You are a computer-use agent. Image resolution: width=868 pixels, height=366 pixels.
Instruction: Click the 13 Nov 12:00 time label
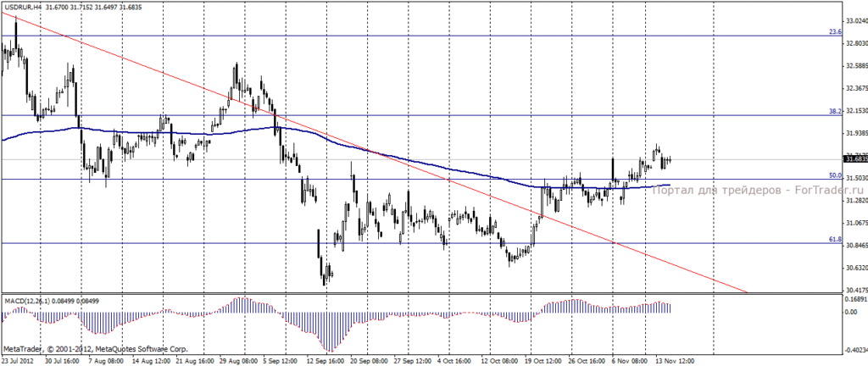pyautogui.click(x=675, y=360)
